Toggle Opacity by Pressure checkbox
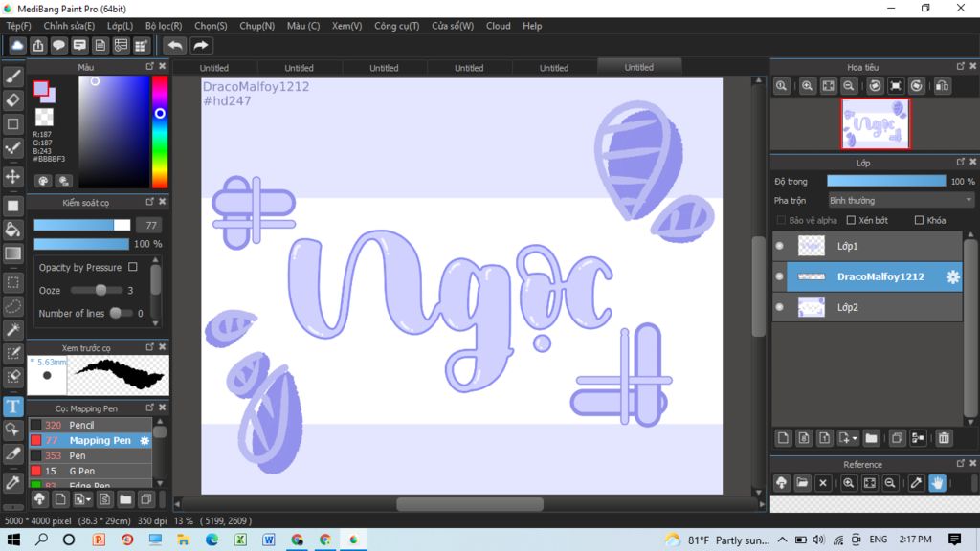 pos(132,267)
